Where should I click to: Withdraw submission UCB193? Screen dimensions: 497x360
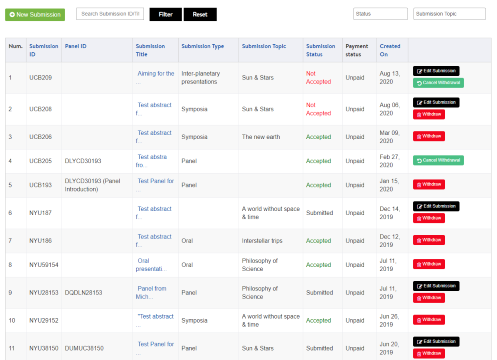tap(429, 184)
